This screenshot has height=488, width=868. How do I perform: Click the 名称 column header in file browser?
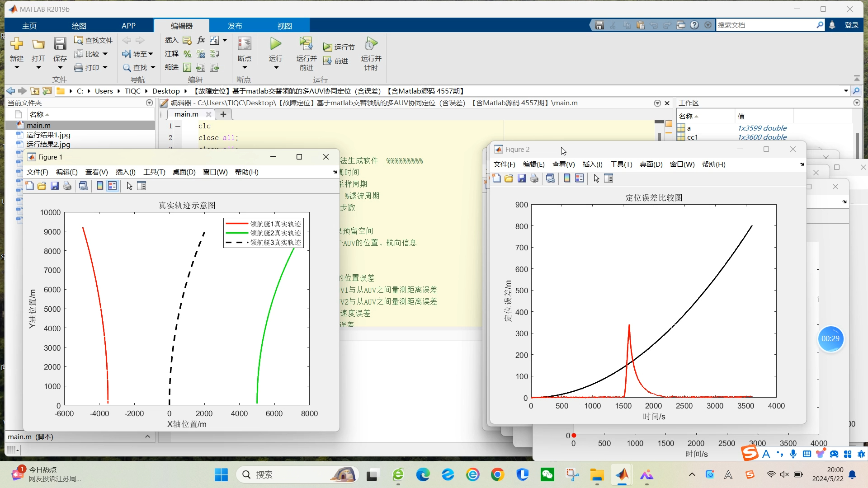tap(37, 114)
